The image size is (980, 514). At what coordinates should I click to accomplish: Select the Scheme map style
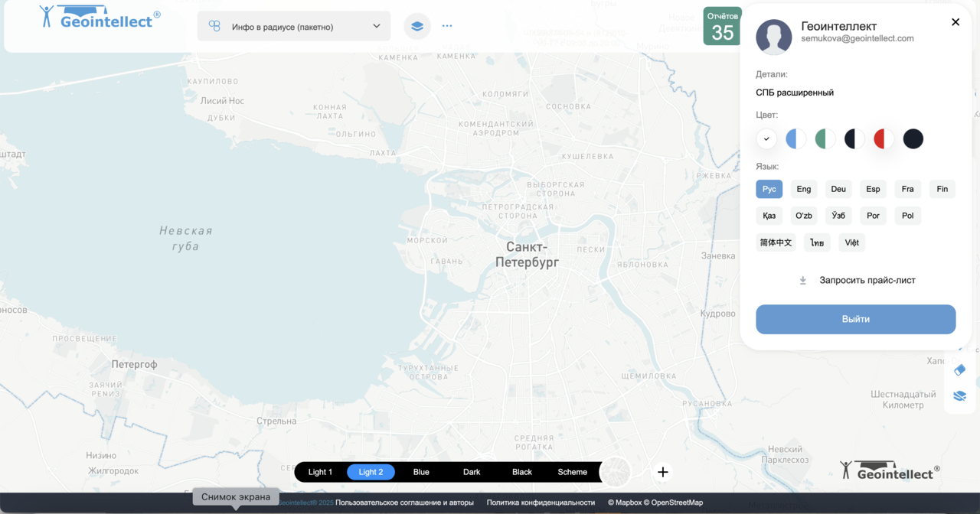coord(572,472)
